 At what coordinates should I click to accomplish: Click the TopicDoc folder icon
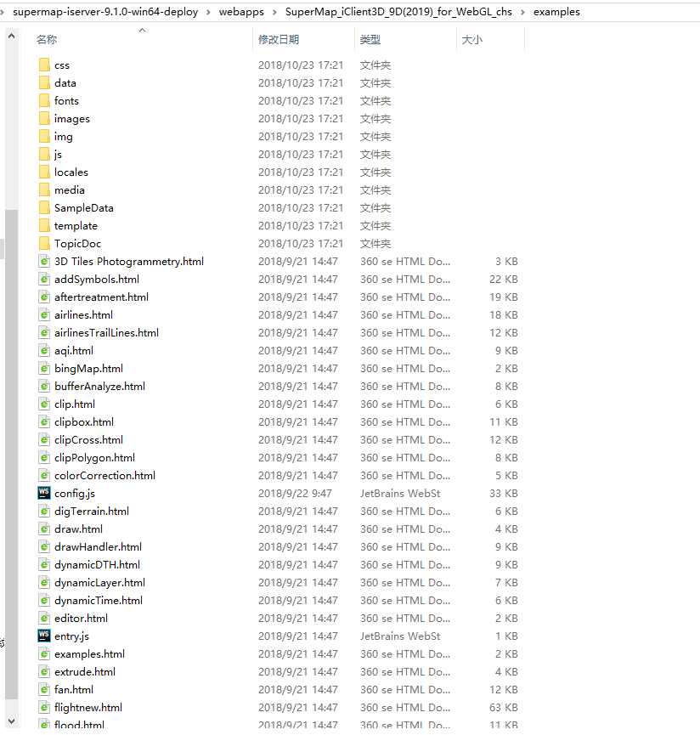[44, 243]
